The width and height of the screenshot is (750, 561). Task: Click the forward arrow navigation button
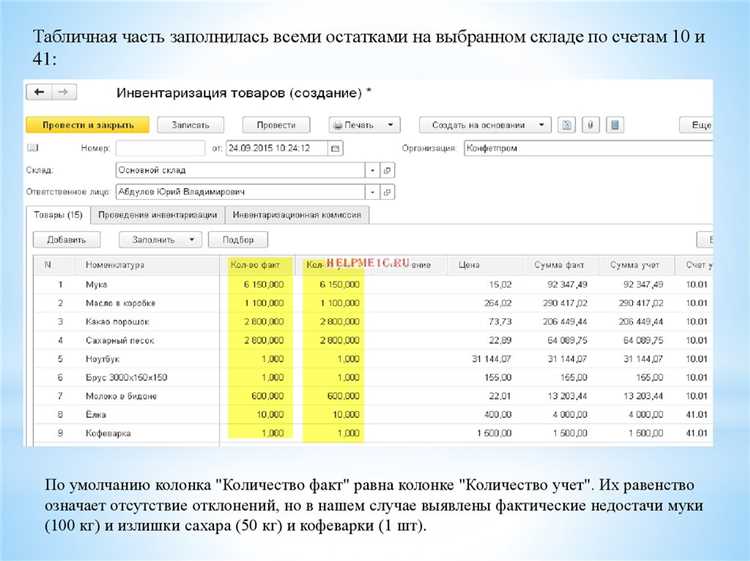click(64, 92)
